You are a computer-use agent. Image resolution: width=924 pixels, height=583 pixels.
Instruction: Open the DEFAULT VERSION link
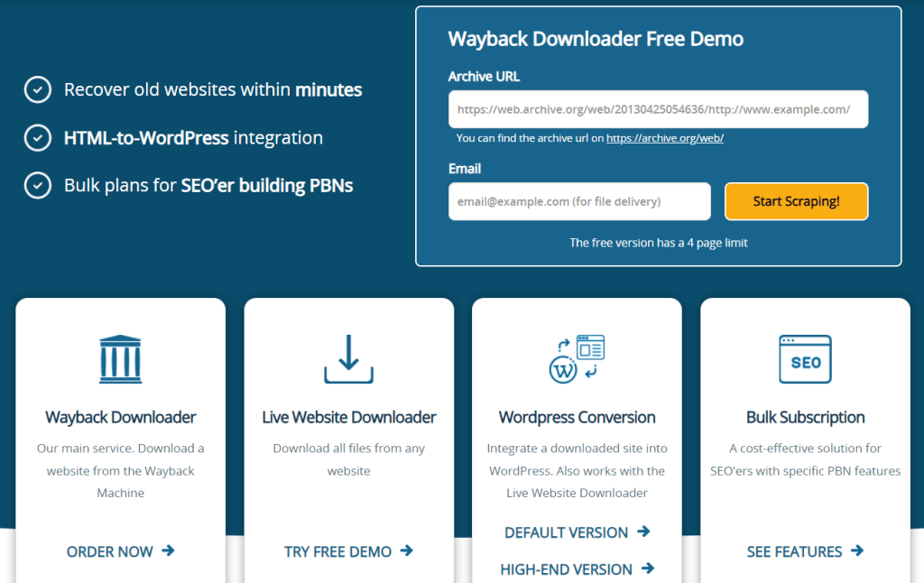(x=577, y=532)
